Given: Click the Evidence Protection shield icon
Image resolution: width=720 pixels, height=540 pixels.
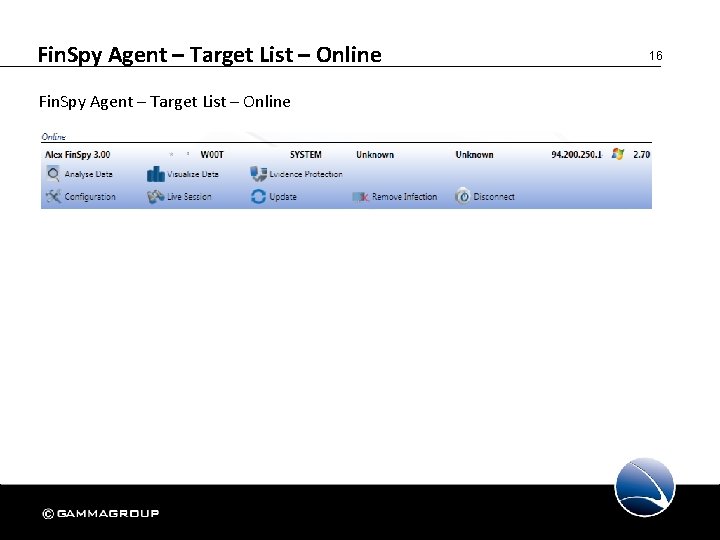Looking at the screenshot, I should 259,174.
